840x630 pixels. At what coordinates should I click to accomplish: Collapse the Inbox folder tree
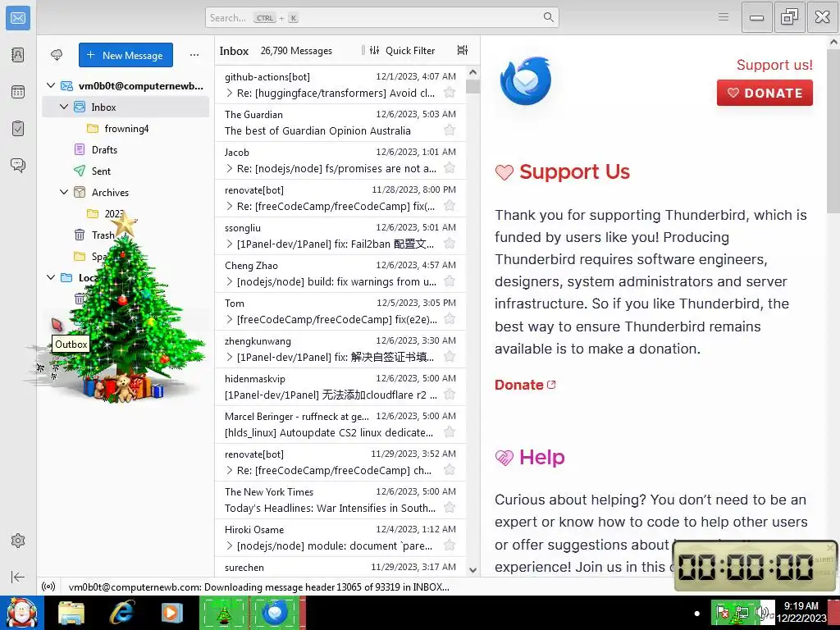[64, 107]
